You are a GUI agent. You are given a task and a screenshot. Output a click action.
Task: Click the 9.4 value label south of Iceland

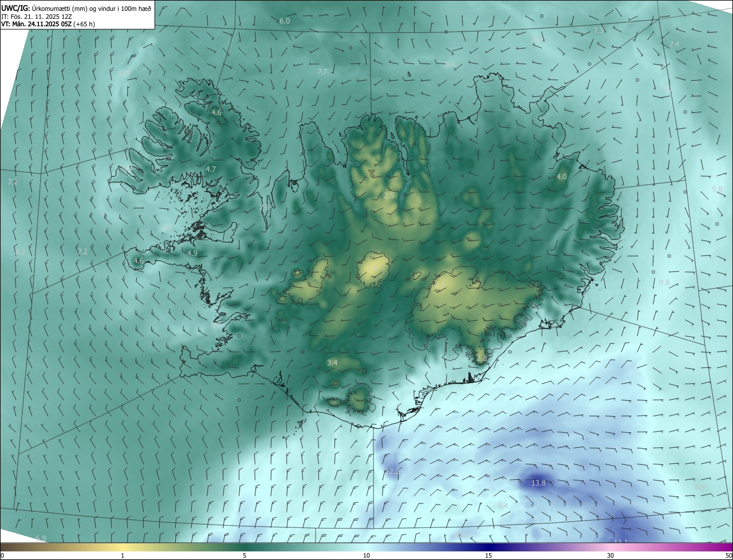503,506
